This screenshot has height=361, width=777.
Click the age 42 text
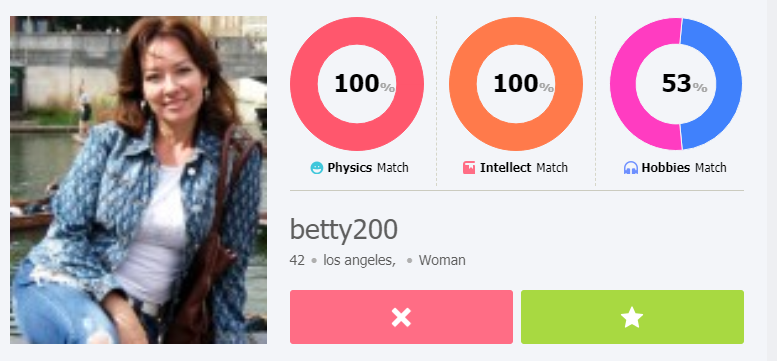(x=297, y=260)
